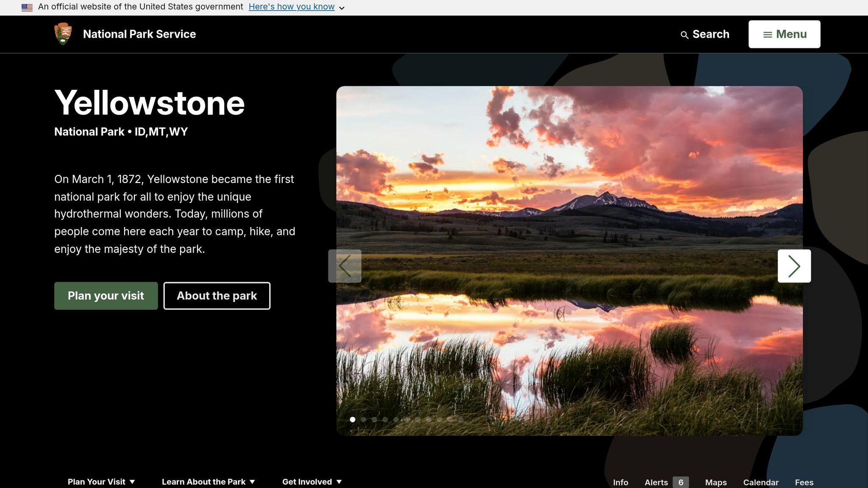The height and width of the screenshot is (488, 868).
Task: Open the Fees quick link
Action: click(x=804, y=482)
